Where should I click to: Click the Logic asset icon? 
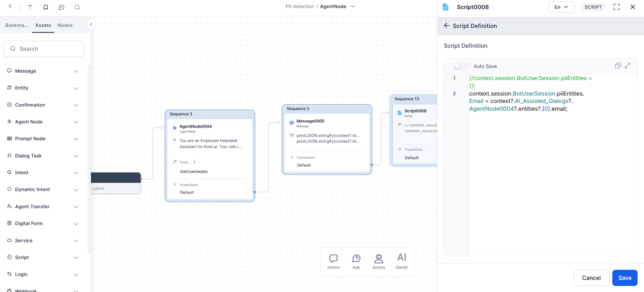coord(9,274)
